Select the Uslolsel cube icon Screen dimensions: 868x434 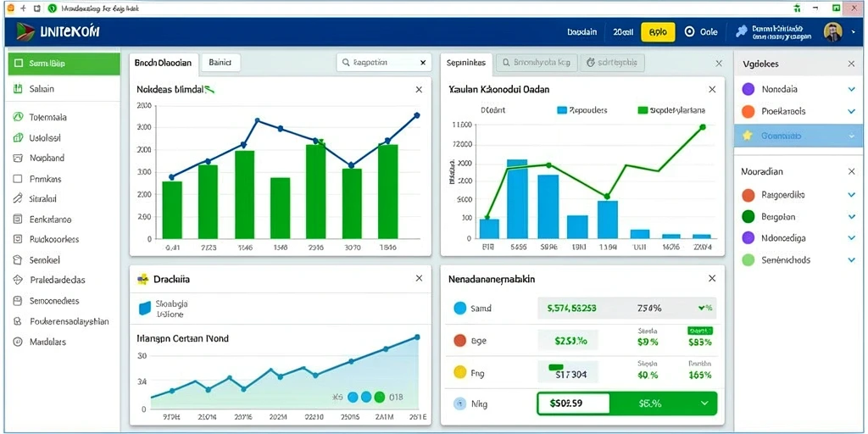18,137
